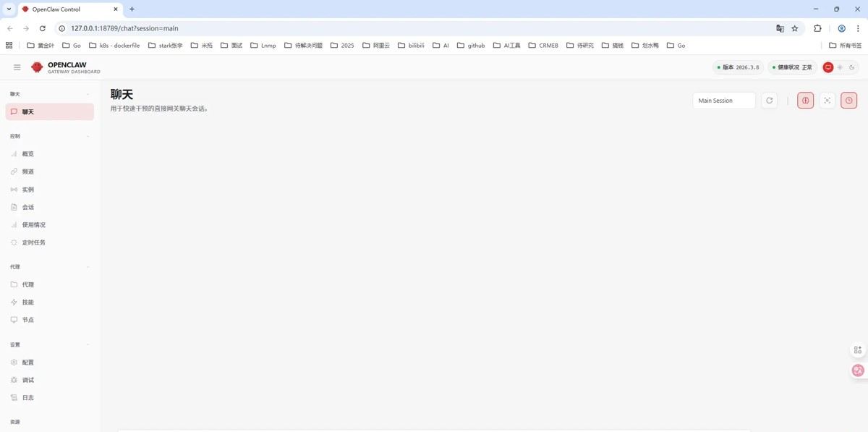Open 黄金叶 bookmark folder
Viewport: 868px width, 432px height.
point(41,45)
